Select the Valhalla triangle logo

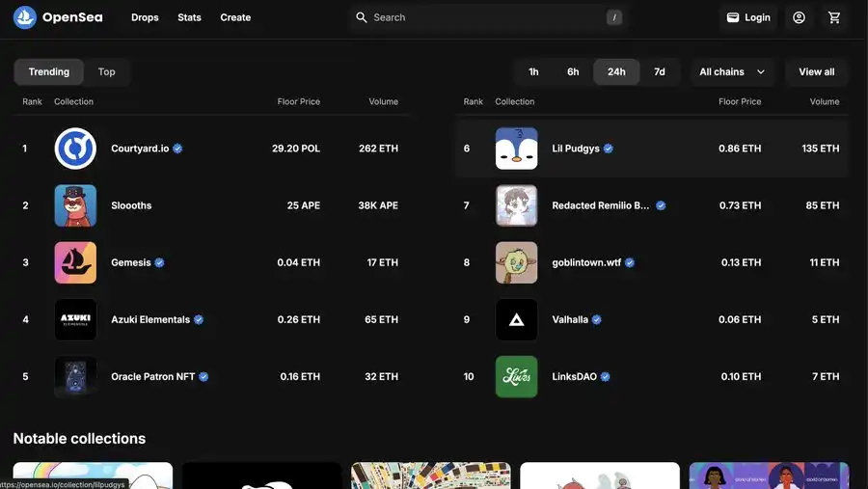[516, 319]
